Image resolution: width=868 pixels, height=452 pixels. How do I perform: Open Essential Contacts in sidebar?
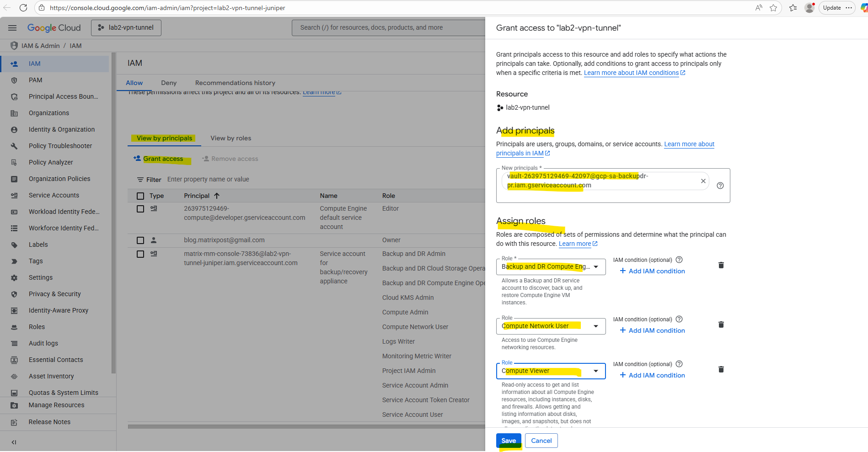pos(55,360)
